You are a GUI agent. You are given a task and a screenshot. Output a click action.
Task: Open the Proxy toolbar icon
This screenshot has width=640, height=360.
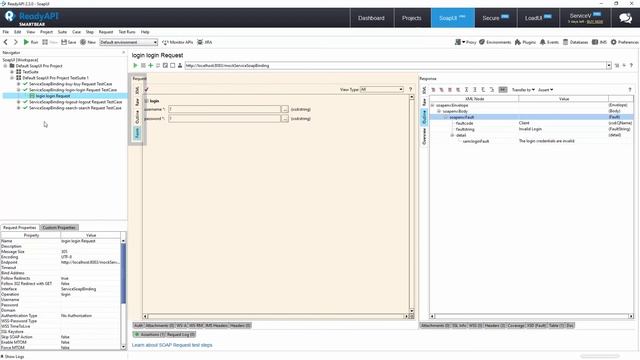coord(466,42)
